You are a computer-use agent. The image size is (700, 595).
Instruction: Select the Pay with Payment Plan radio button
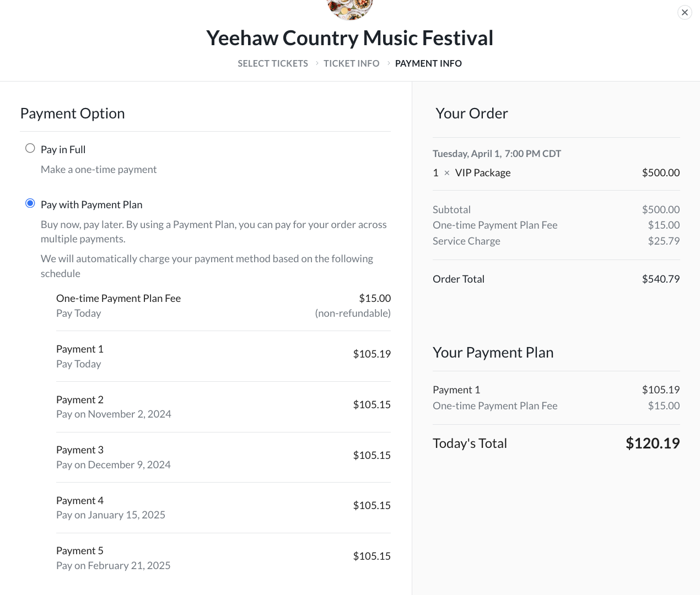pos(30,203)
